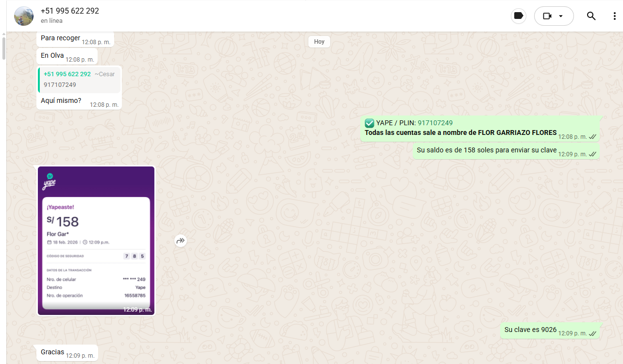Image resolution: width=623 pixels, height=364 pixels.
Task: Forward the Yape receipt image
Action: [x=181, y=241]
